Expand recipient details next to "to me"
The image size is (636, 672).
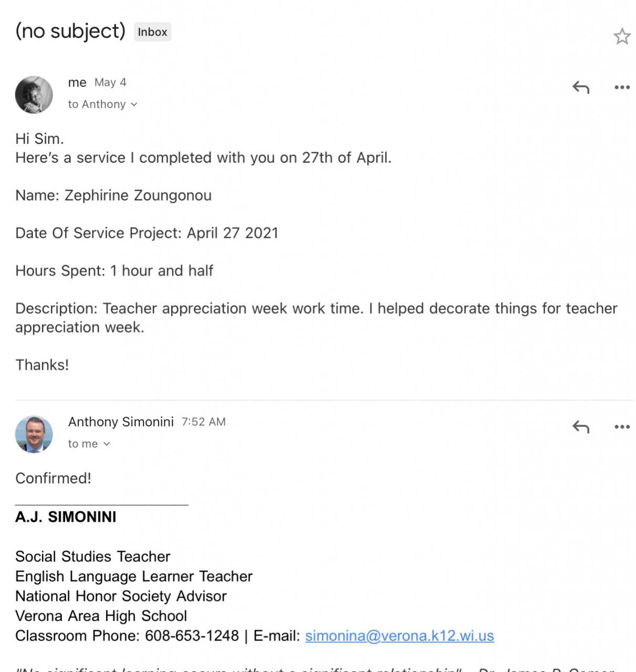(x=107, y=444)
